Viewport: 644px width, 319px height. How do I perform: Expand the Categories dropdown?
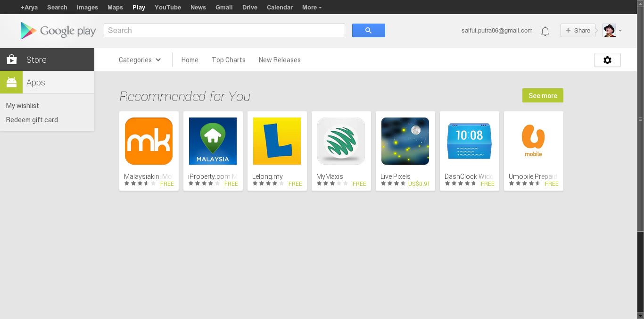(140, 59)
